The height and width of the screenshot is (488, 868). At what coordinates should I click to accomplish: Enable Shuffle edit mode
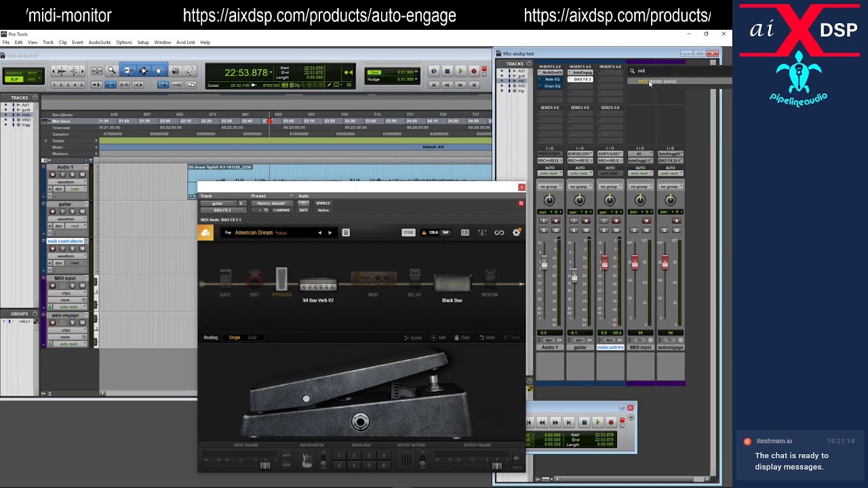click(x=14, y=73)
